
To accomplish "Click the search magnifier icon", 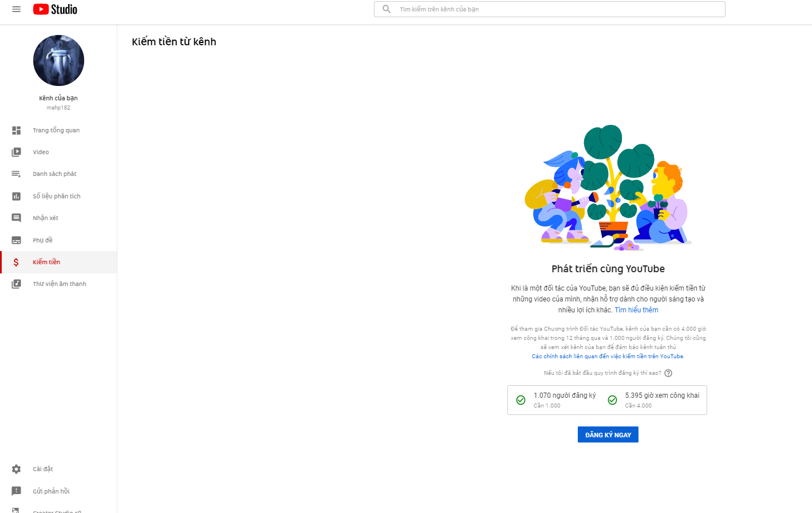I will pyautogui.click(x=387, y=9).
